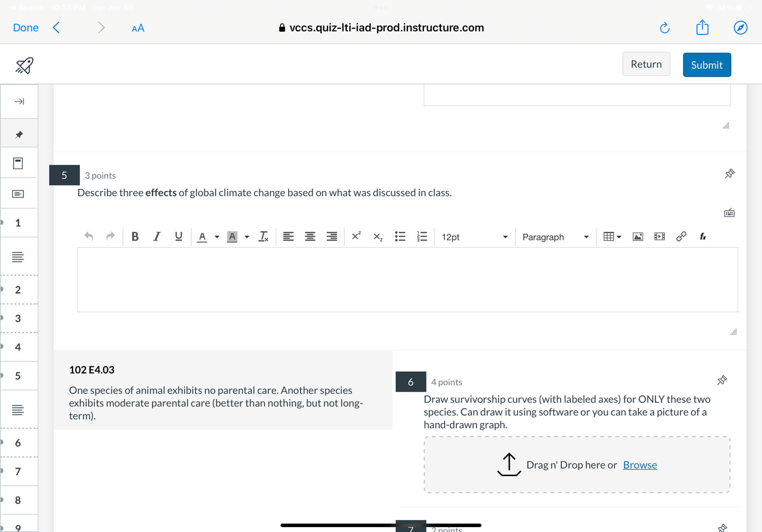Jump to question 3 in sidebar
Image resolution: width=762 pixels, height=532 pixels.
[x=18, y=319]
